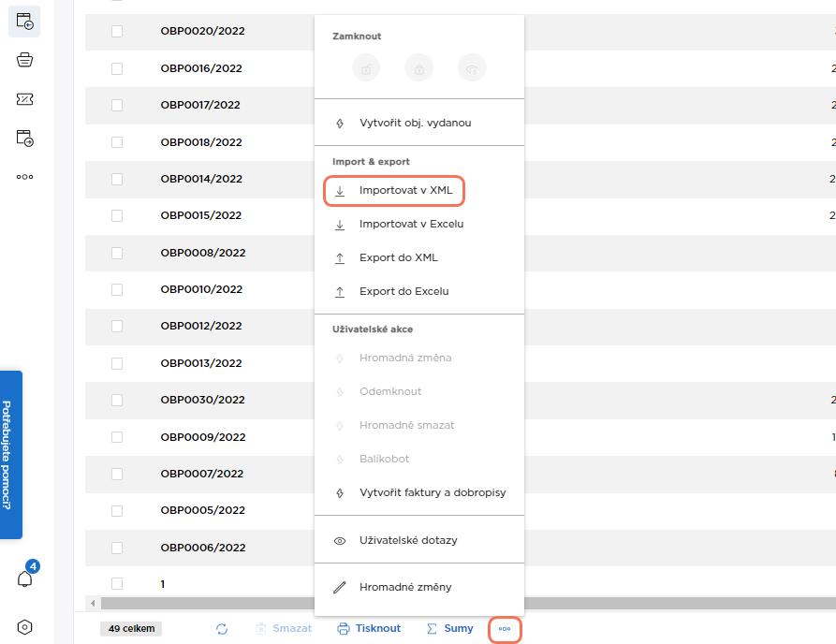Click the first lock icon under Zamknout
The width and height of the screenshot is (836, 644).
coord(366,68)
